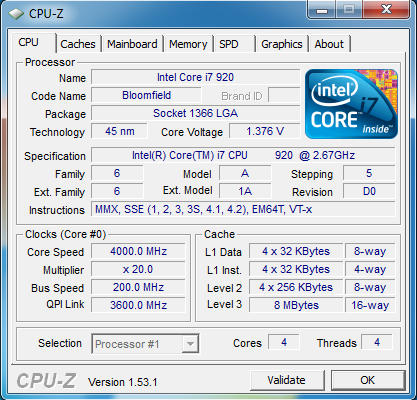The height and width of the screenshot is (400, 417).
Task: Click the empty Brand ID field
Action: coord(284,96)
